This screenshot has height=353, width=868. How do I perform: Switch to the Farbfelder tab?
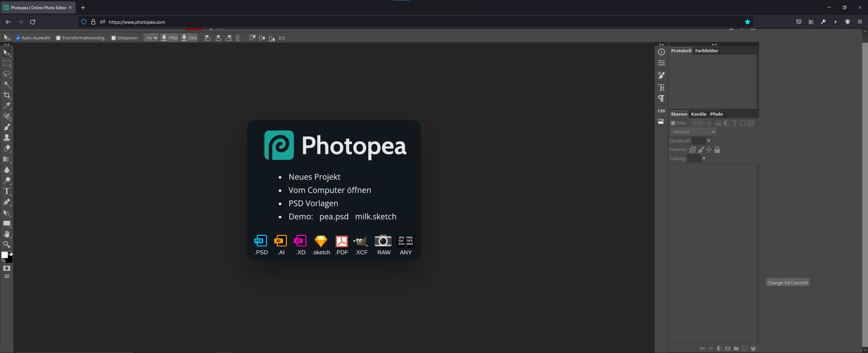[x=707, y=51]
